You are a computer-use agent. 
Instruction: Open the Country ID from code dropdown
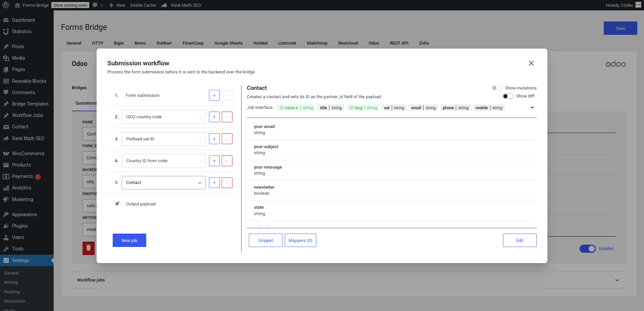pyautogui.click(x=164, y=161)
